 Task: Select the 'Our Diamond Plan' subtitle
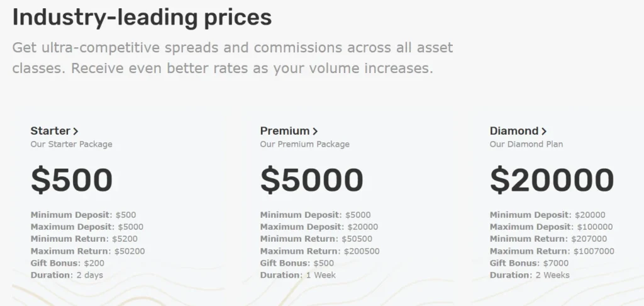526,144
